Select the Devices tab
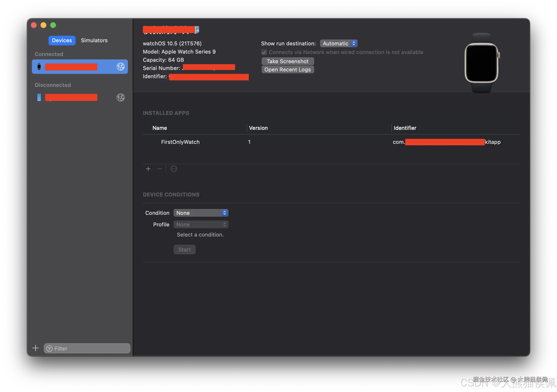The height and width of the screenshot is (392, 557). coord(62,40)
